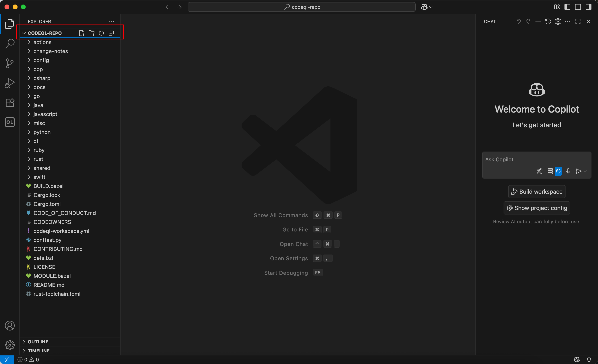The height and width of the screenshot is (364, 598).
Task: Open chat settings gear icon
Action: [x=558, y=21]
